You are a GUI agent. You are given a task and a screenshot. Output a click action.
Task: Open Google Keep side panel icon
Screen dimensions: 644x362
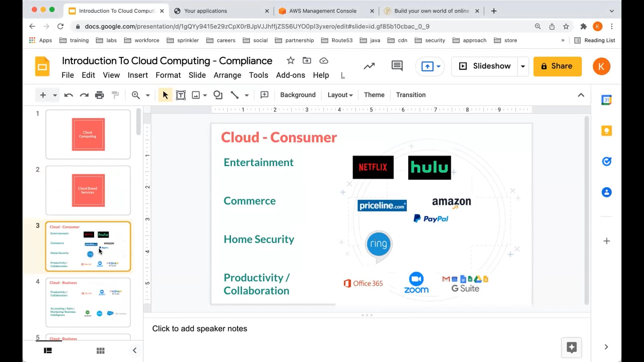tap(607, 131)
